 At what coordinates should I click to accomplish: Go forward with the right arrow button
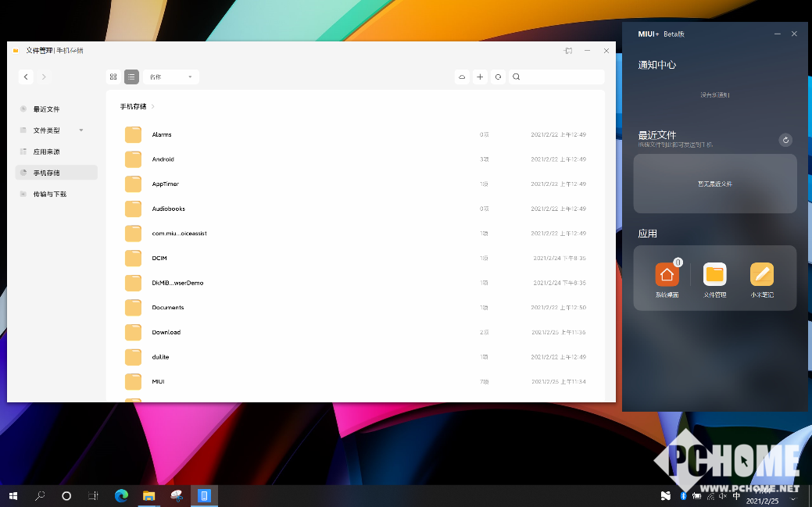(x=44, y=77)
